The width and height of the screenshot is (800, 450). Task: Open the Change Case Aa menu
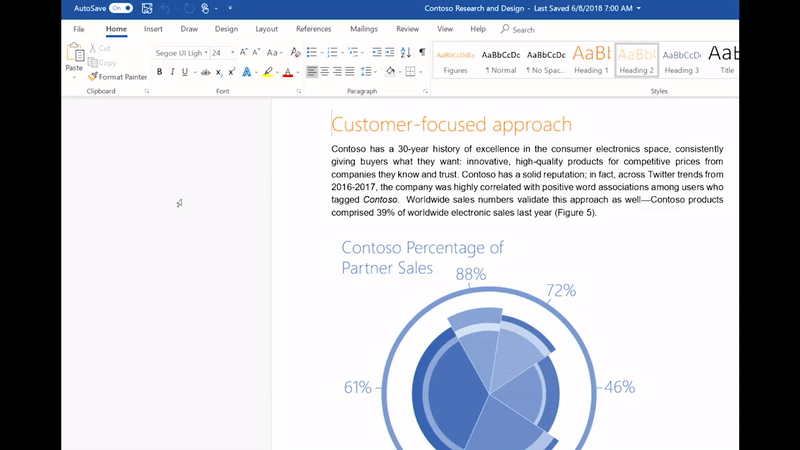click(274, 53)
